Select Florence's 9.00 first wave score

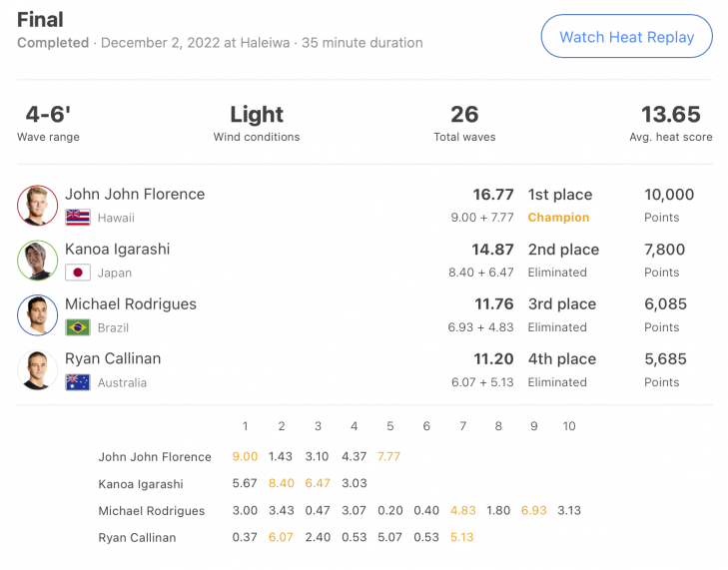[x=245, y=456]
